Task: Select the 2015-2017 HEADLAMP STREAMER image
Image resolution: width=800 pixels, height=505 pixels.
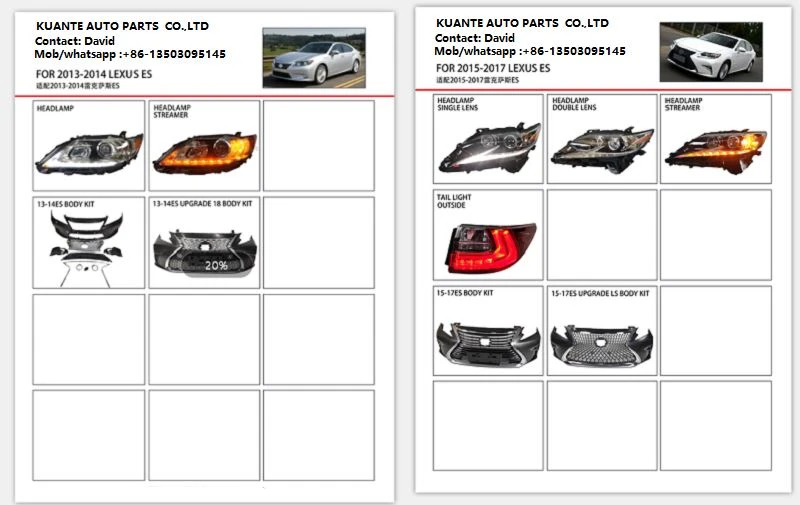Action: pyautogui.click(x=716, y=151)
